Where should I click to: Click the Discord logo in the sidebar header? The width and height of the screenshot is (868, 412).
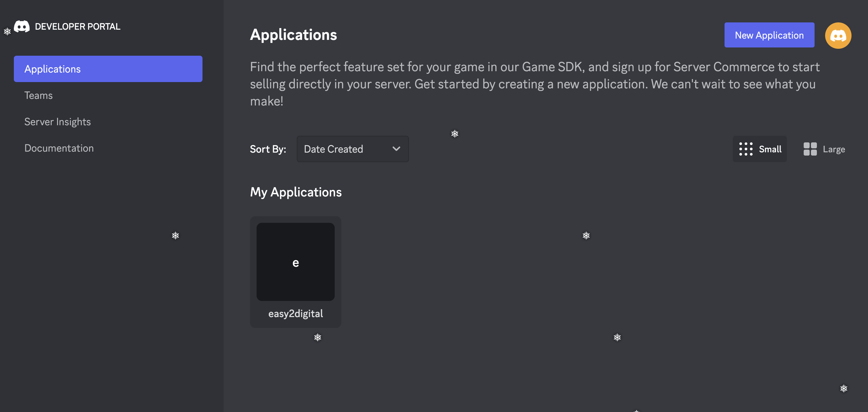pyautogui.click(x=22, y=26)
